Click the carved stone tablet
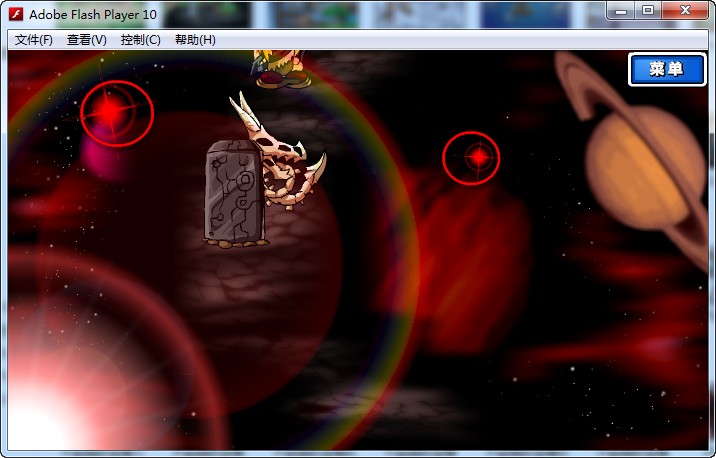 (235, 194)
